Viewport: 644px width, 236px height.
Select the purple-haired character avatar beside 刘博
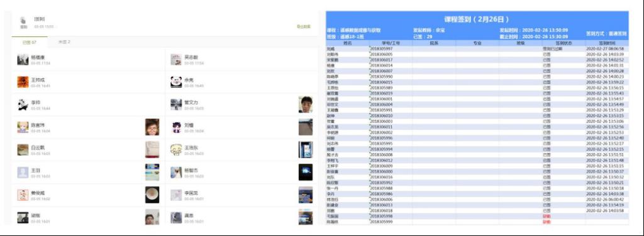[x=176, y=127]
